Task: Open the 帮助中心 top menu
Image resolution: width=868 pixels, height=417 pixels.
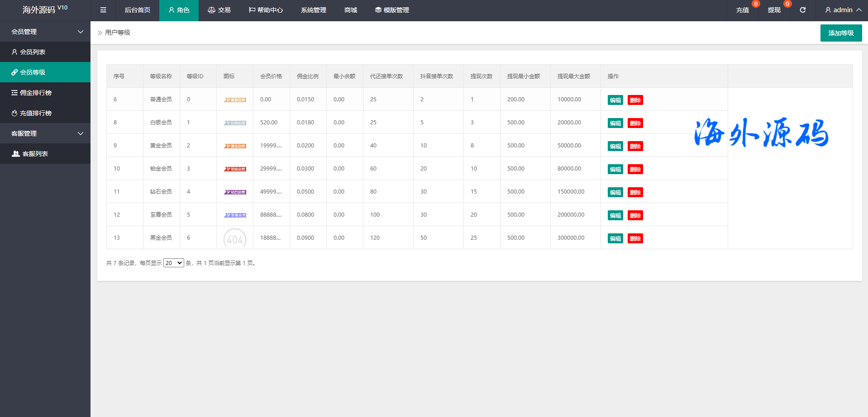Action: 266,10
